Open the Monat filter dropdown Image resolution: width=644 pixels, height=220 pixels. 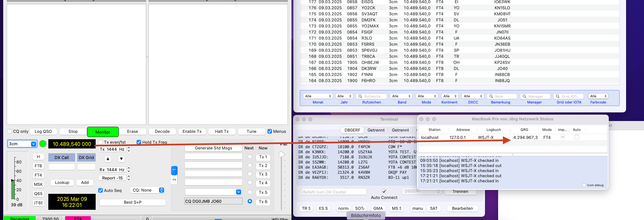click(x=318, y=96)
